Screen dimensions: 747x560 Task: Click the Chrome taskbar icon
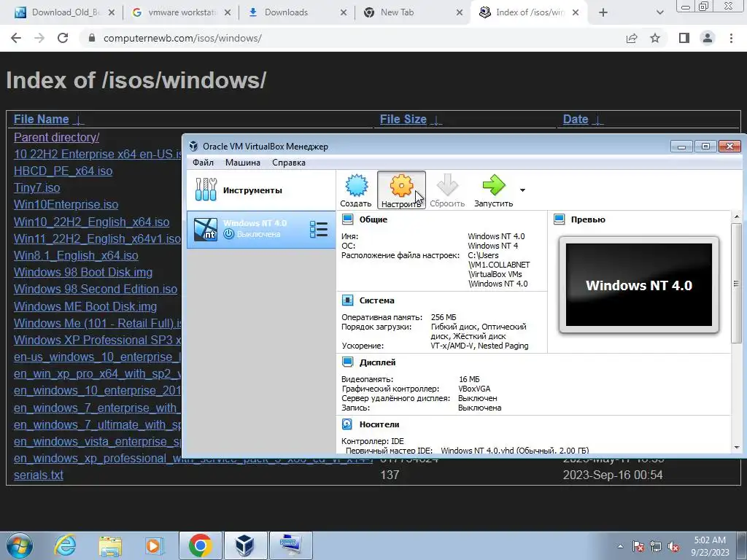[x=200, y=545]
